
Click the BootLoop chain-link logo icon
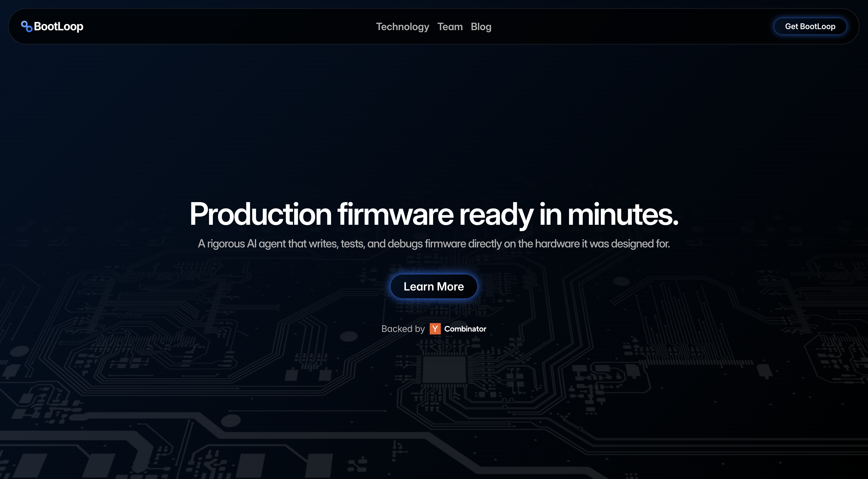tap(27, 26)
